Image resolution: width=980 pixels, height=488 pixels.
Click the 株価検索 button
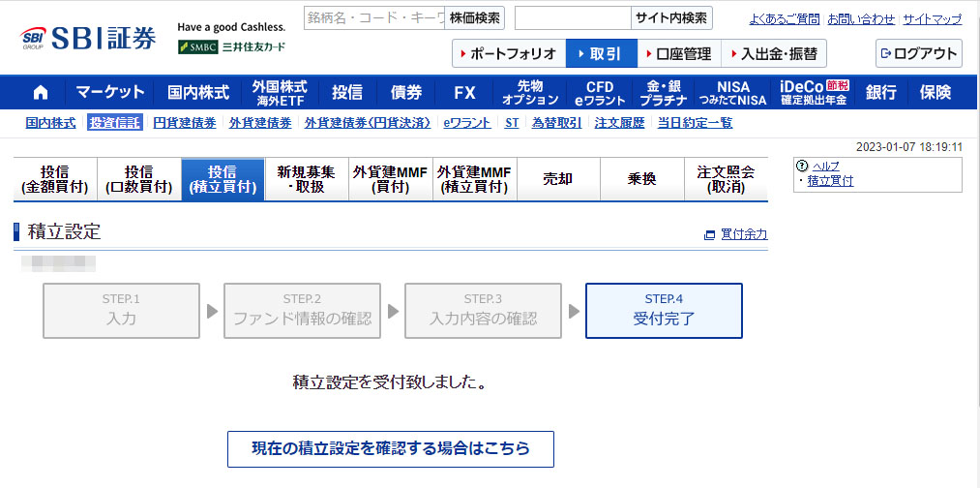point(476,18)
